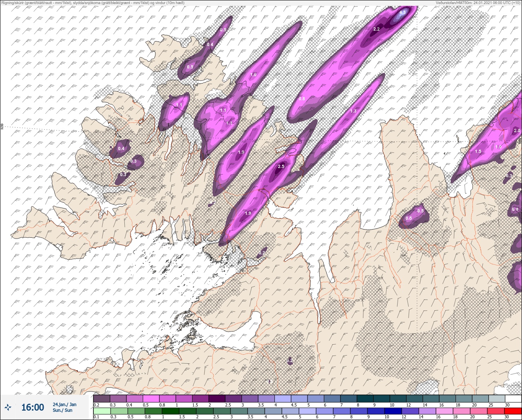Click the 16:00 forecast time display
This screenshot has height=420, width=522.
coord(33,407)
